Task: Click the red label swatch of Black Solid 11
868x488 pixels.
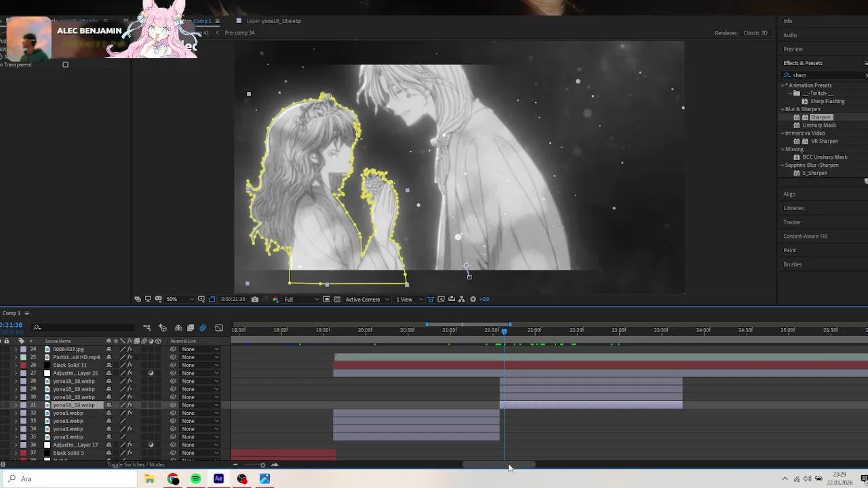Action: tap(23, 365)
